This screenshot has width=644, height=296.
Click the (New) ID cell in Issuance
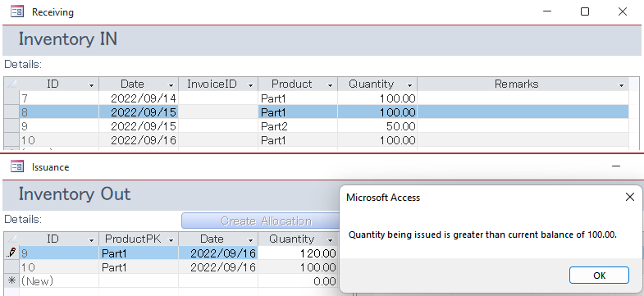click(59, 280)
